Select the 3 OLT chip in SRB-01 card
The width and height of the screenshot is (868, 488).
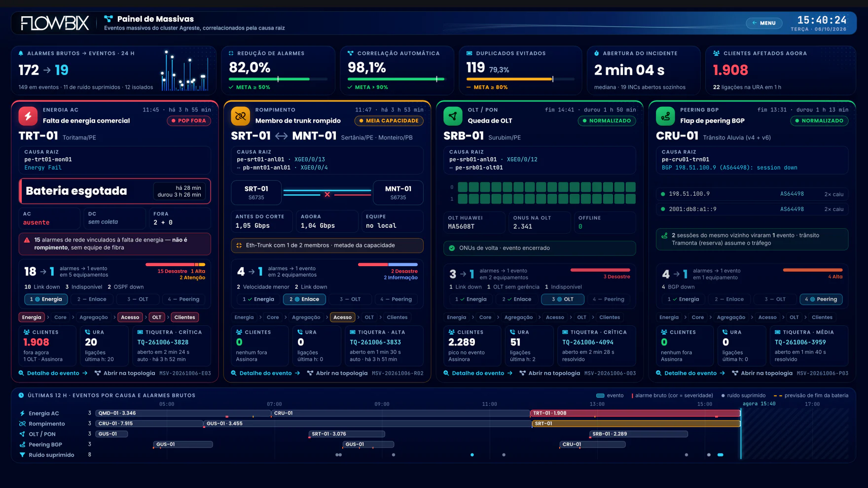click(x=563, y=299)
